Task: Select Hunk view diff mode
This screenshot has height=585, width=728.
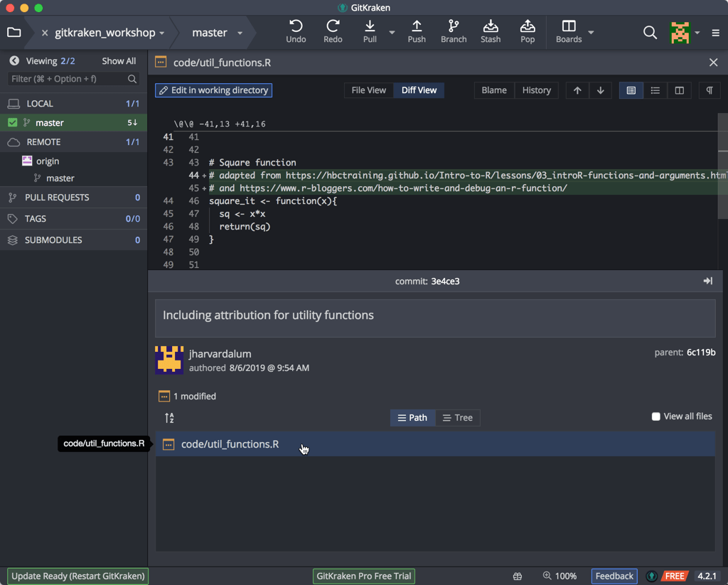Action: [x=631, y=90]
